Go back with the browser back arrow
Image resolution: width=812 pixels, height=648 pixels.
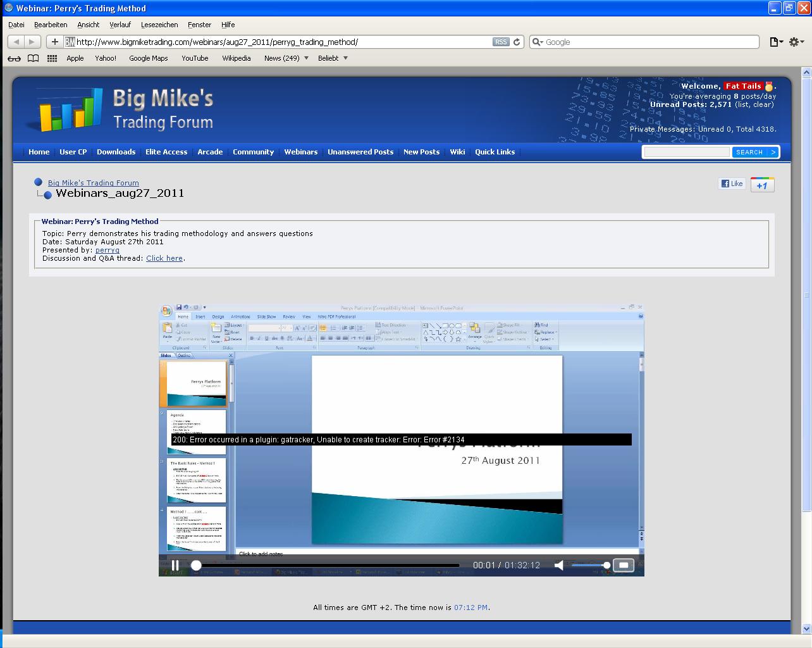[x=16, y=42]
